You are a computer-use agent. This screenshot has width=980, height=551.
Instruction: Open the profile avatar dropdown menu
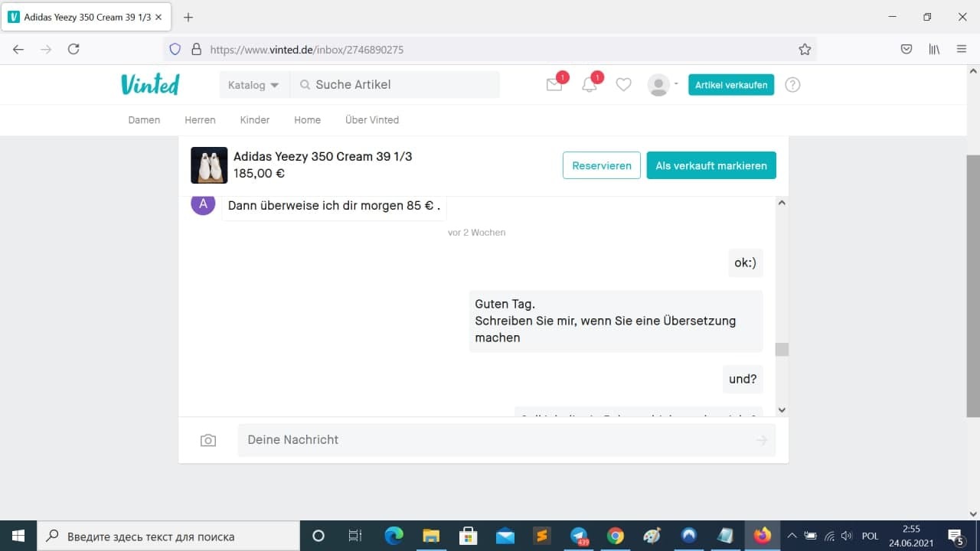663,85
